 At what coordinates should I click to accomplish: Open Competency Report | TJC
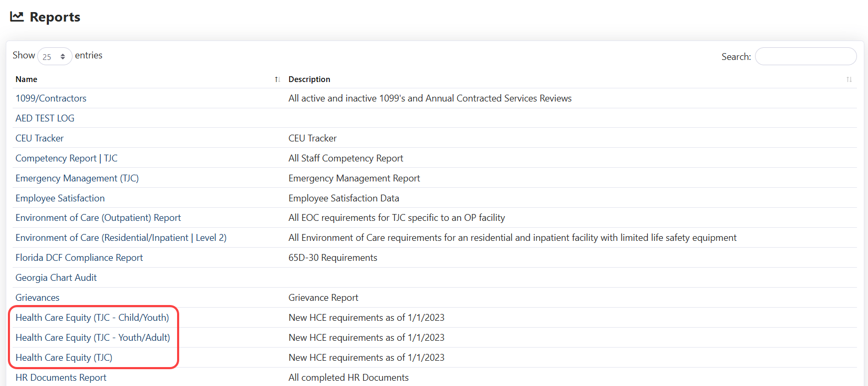(x=66, y=158)
